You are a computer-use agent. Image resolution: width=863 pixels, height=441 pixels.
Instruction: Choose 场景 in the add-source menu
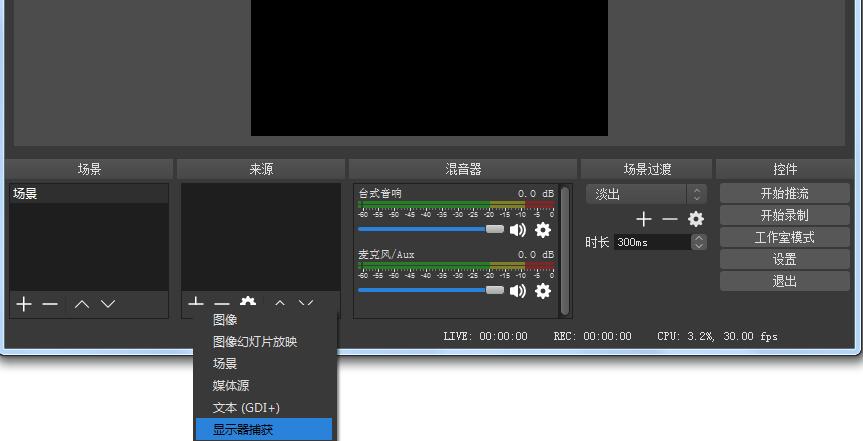coord(264,363)
